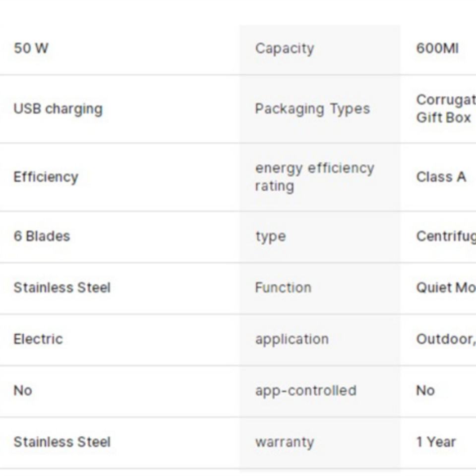Click the '50 W' value cell

(x=31, y=48)
